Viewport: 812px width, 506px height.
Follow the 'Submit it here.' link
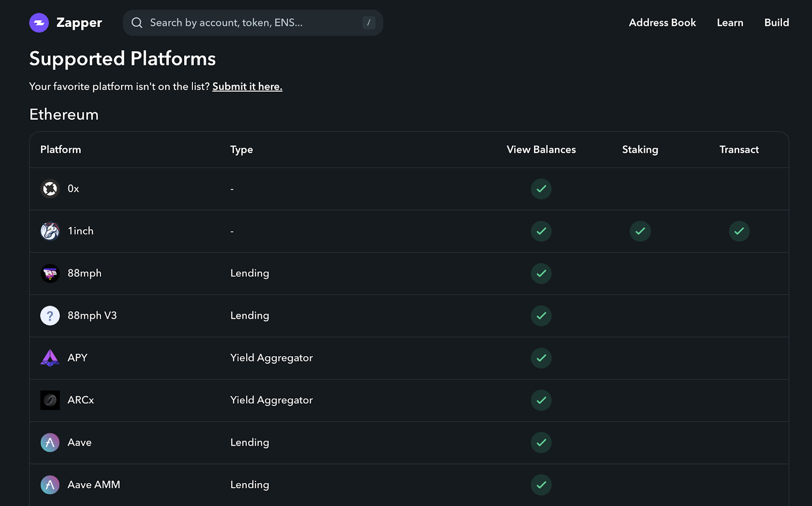pyautogui.click(x=247, y=87)
